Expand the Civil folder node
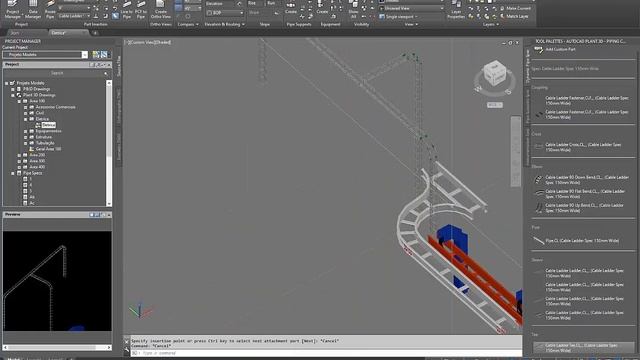The height and width of the screenshot is (360, 640). (x=25, y=113)
